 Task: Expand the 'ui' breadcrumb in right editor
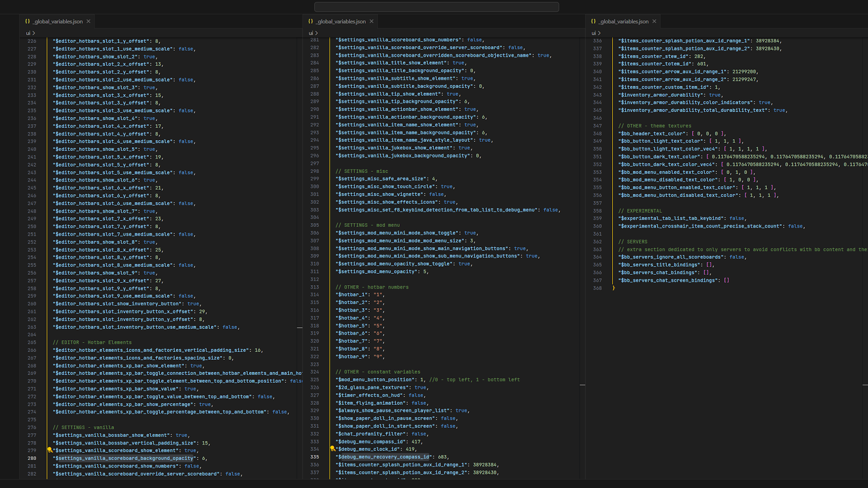pyautogui.click(x=594, y=33)
